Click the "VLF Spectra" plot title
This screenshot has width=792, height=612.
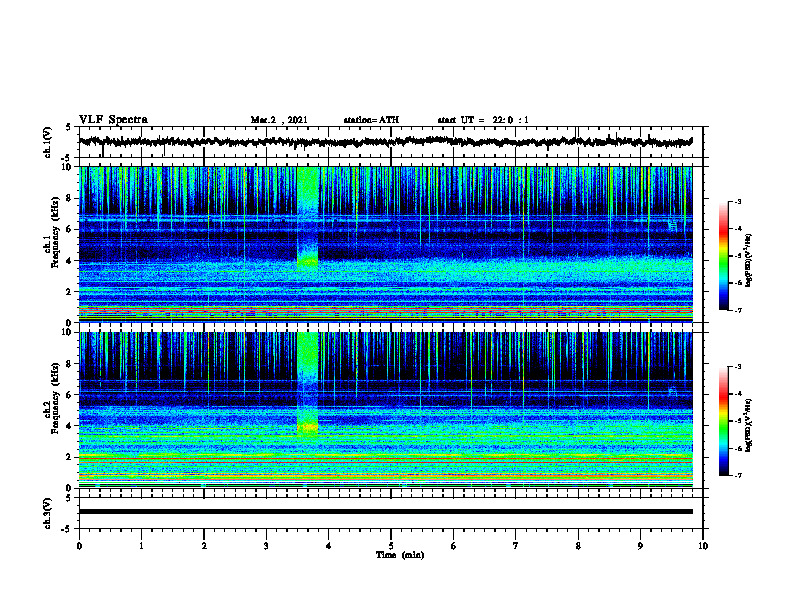point(113,119)
